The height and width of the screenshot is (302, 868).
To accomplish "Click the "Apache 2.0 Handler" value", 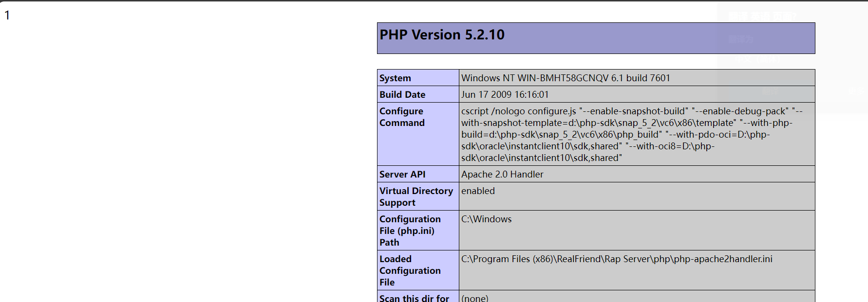I will pyautogui.click(x=502, y=175).
